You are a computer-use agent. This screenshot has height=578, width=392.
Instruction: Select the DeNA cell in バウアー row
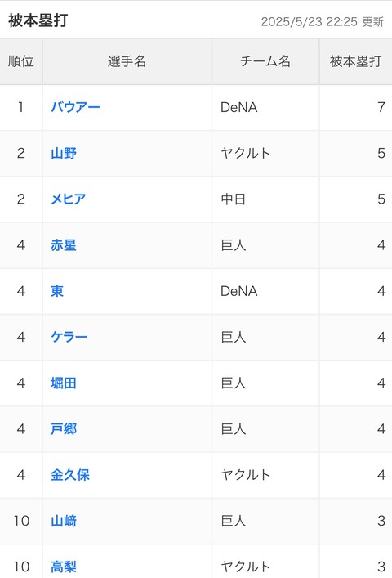click(x=265, y=107)
